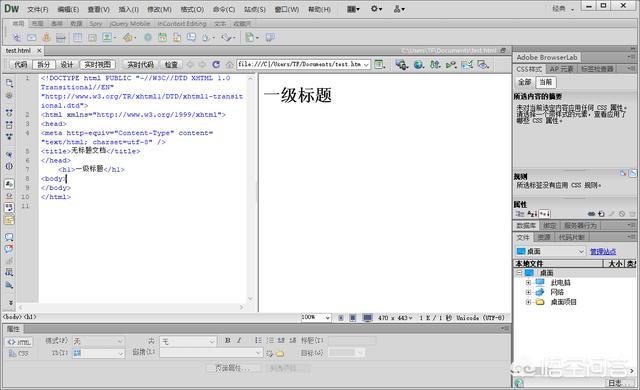
Task: Switch to the AP 元素 panel tab
Action: pos(561,69)
